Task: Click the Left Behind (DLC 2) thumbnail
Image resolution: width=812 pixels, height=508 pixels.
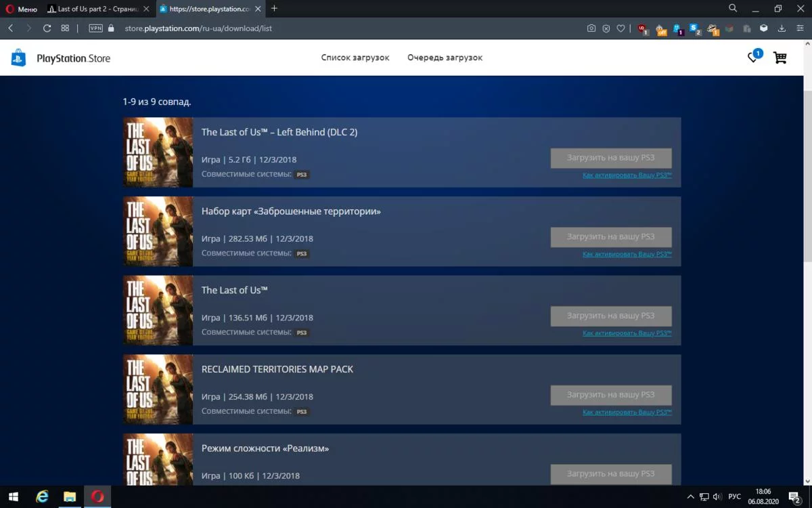Action: coord(158,152)
